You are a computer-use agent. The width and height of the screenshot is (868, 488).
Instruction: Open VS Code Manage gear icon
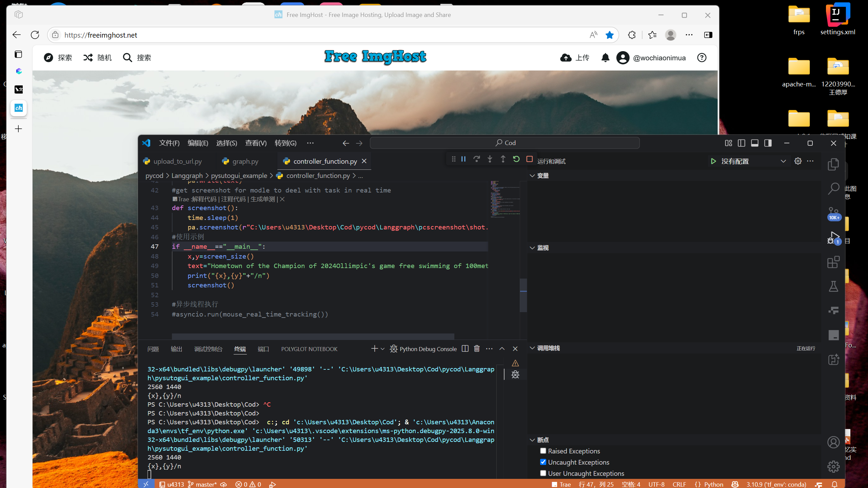pyautogui.click(x=833, y=467)
